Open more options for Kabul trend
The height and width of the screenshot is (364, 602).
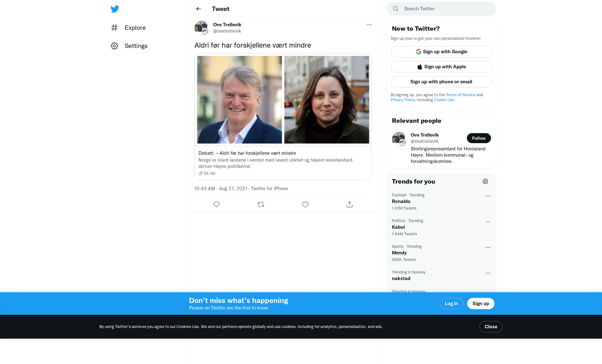[x=488, y=222]
